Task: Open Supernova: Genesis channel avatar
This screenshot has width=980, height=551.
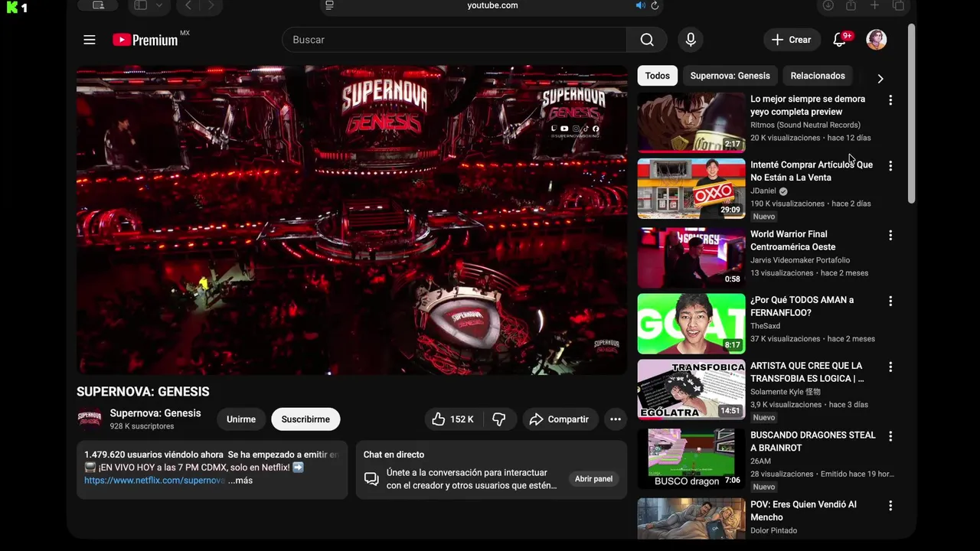Action: (90, 419)
